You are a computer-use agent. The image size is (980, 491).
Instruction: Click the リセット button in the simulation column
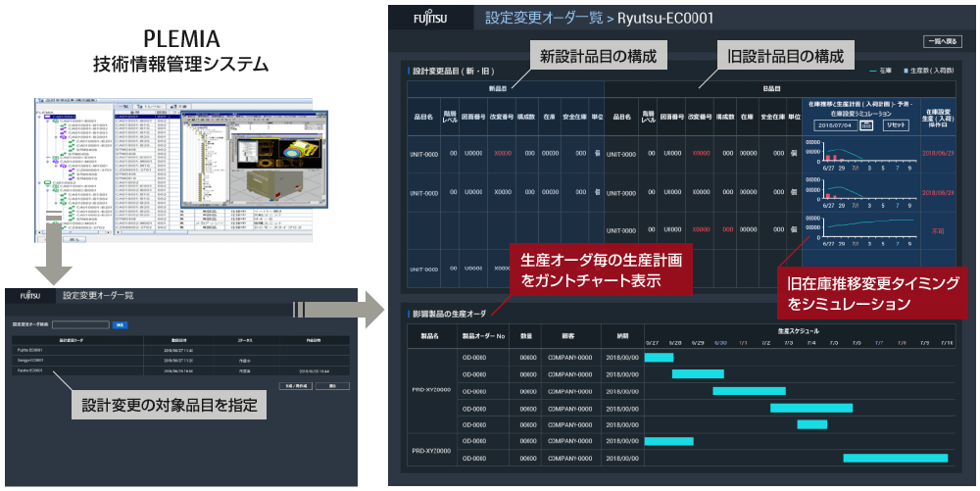coord(897,125)
